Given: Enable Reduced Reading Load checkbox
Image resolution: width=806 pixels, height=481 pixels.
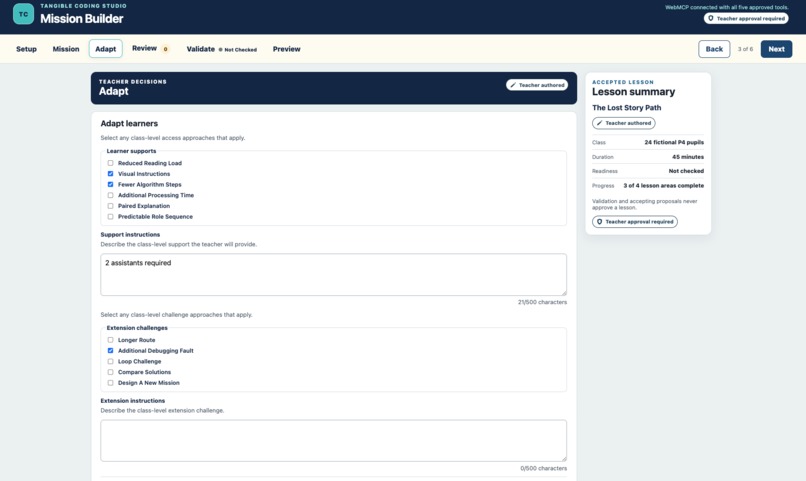Looking at the screenshot, I should pyautogui.click(x=111, y=163).
